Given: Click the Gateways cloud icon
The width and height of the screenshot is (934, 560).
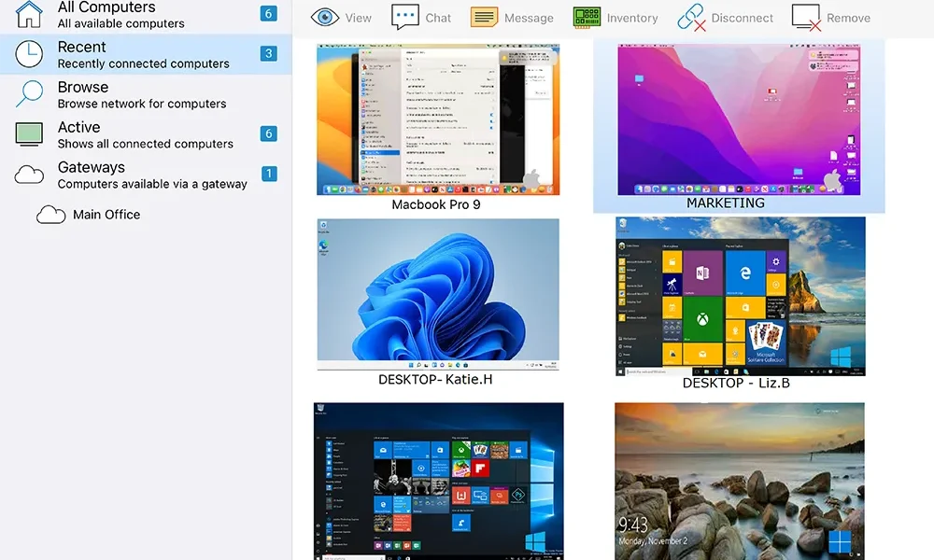Looking at the screenshot, I should coord(30,175).
